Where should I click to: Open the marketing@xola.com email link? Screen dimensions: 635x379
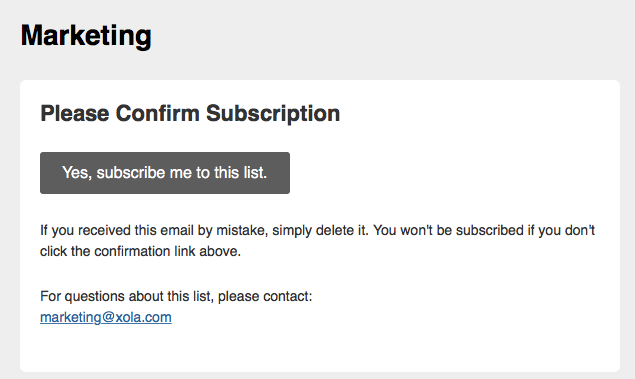tap(106, 317)
